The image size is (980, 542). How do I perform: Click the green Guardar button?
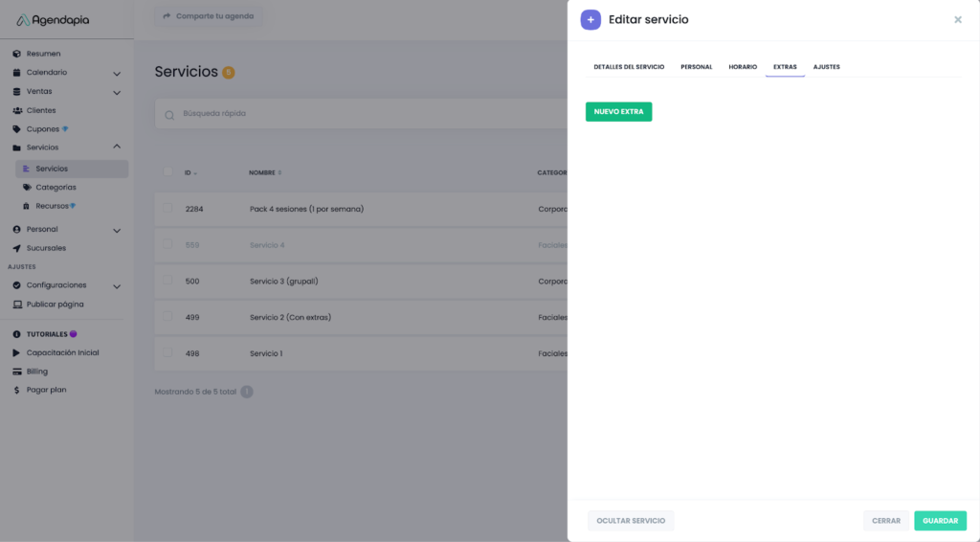coord(940,521)
